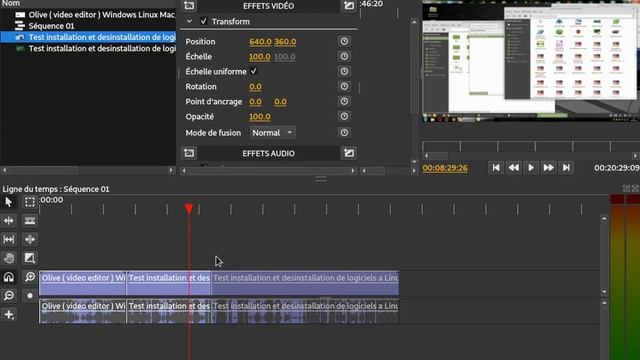This screenshot has width=640, height=360.
Task: Enable keyframing for Rotation
Action: [x=344, y=87]
